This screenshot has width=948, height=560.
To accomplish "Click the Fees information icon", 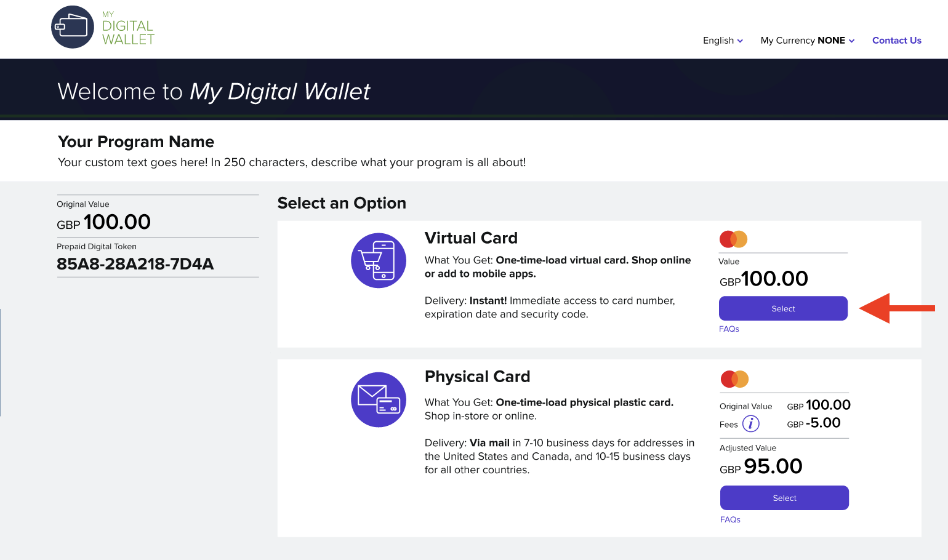I will 750,424.
